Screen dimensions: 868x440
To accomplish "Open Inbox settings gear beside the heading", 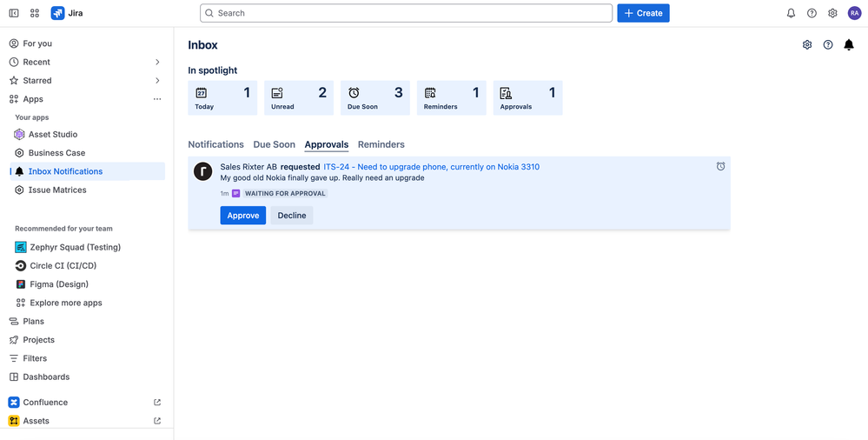I will (807, 45).
